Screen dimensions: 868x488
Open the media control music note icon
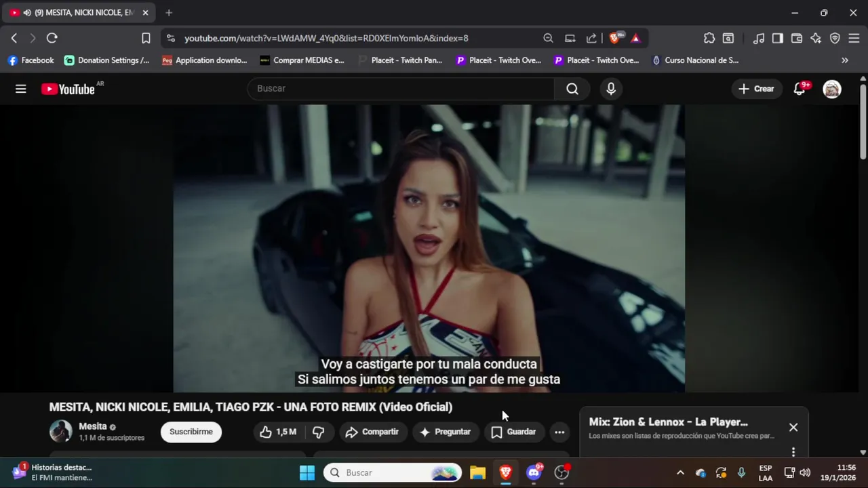click(x=759, y=38)
